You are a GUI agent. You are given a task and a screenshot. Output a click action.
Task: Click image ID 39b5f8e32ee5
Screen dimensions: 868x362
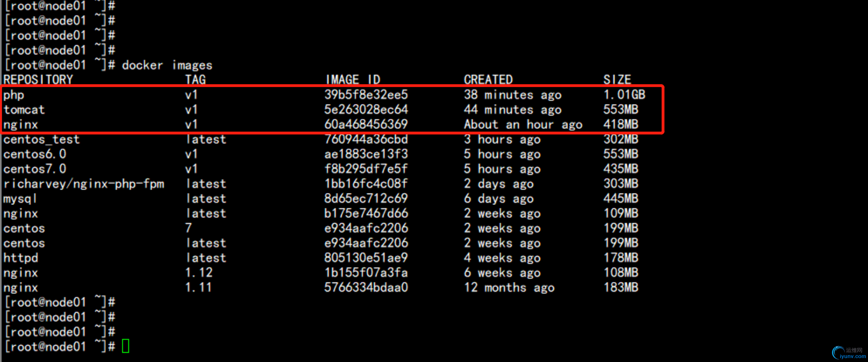[x=366, y=95]
